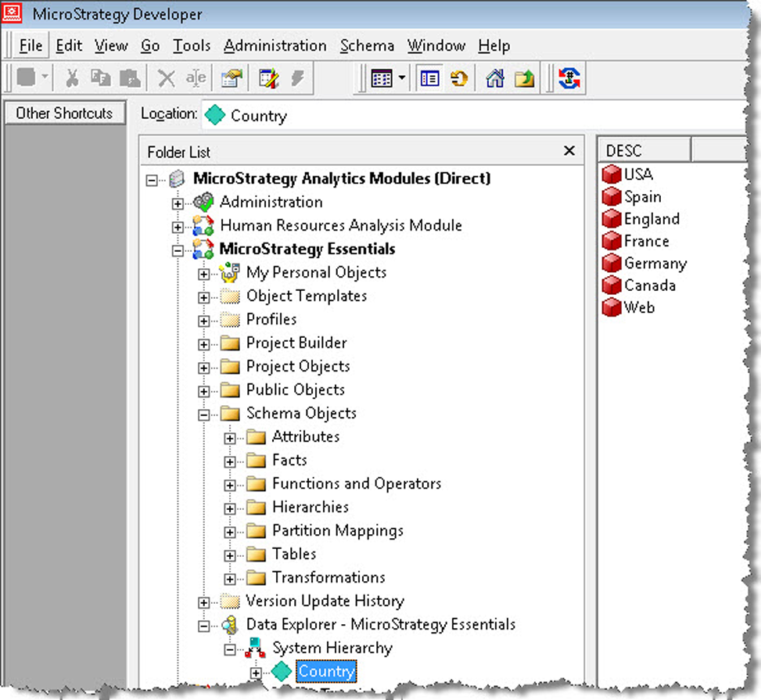Collapse the Schema Objects folder
This screenshot has height=700, width=761.
pyautogui.click(x=203, y=413)
